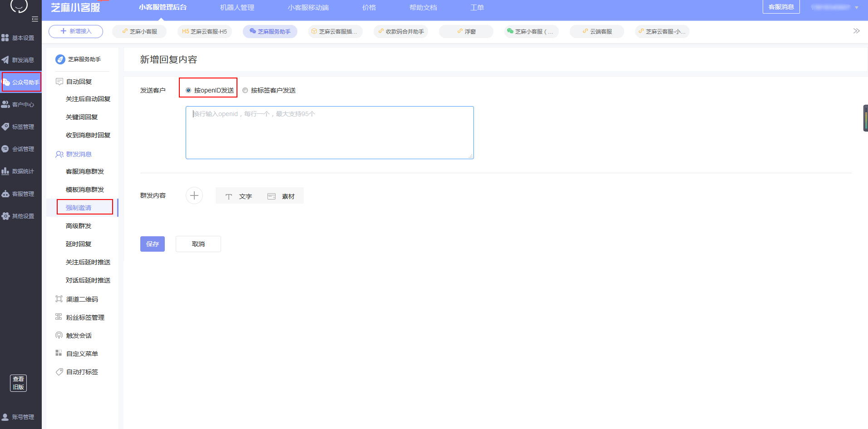The image size is (868, 429).
Task: Open 延时回复 submenu
Action: (79, 244)
